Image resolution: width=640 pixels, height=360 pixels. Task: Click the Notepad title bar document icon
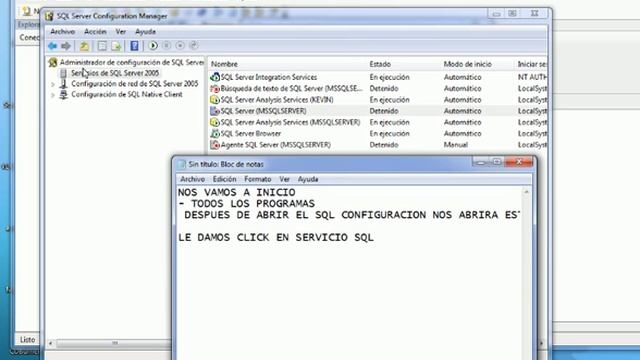click(182, 164)
